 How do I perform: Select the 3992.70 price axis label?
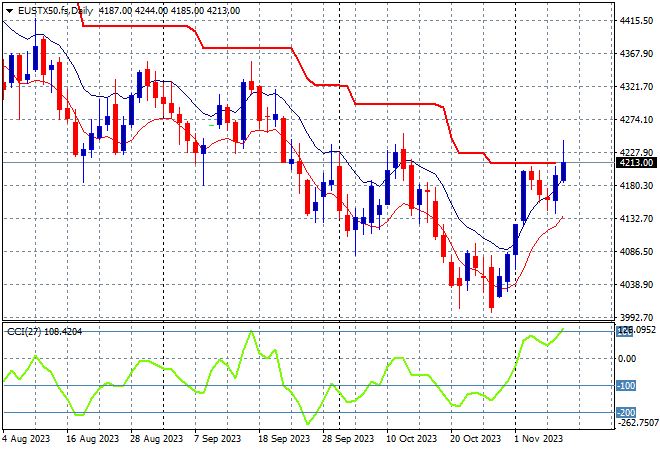(x=636, y=317)
